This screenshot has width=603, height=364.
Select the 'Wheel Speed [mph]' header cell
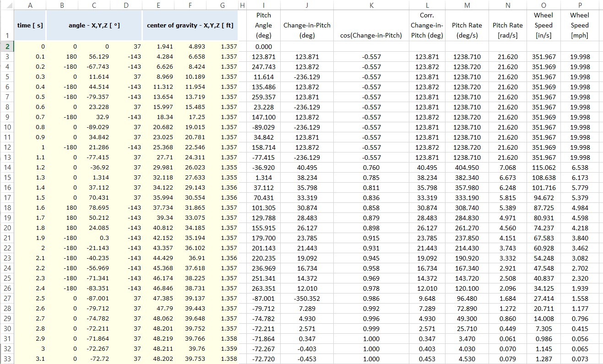pyautogui.click(x=579, y=25)
